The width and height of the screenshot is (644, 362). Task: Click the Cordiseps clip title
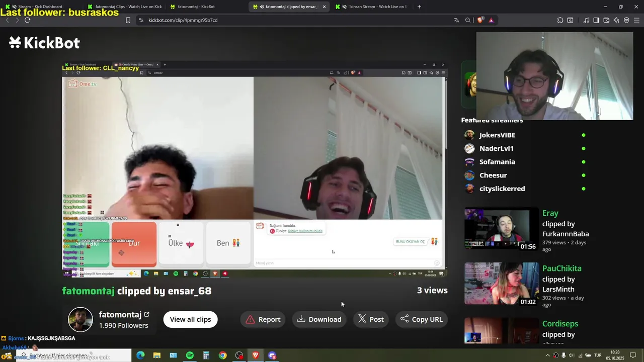point(560,324)
